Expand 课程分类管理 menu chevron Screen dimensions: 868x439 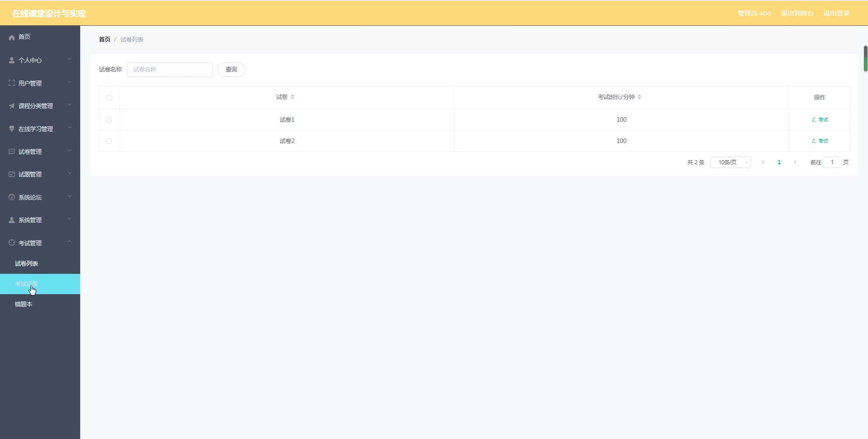coord(70,105)
